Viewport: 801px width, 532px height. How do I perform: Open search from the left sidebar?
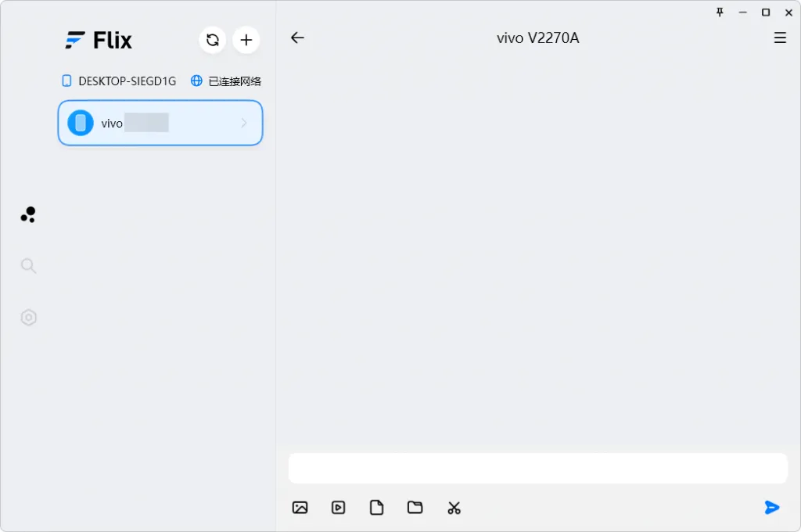click(28, 266)
